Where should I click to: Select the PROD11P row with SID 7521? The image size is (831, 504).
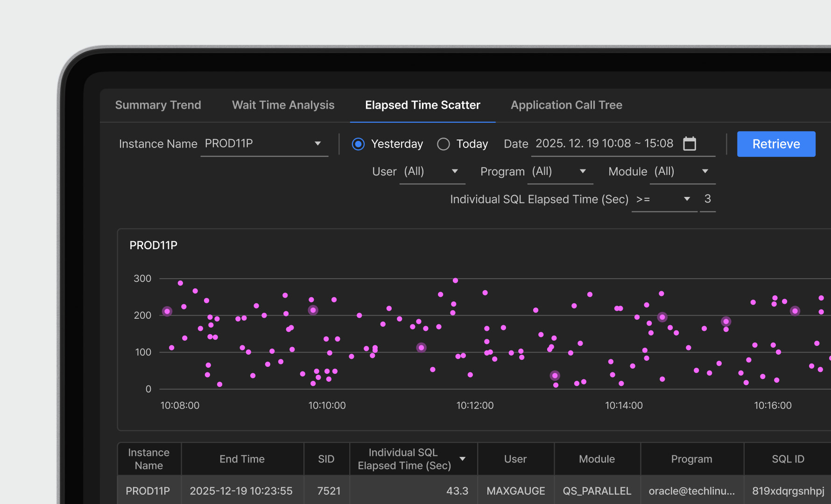click(x=329, y=491)
